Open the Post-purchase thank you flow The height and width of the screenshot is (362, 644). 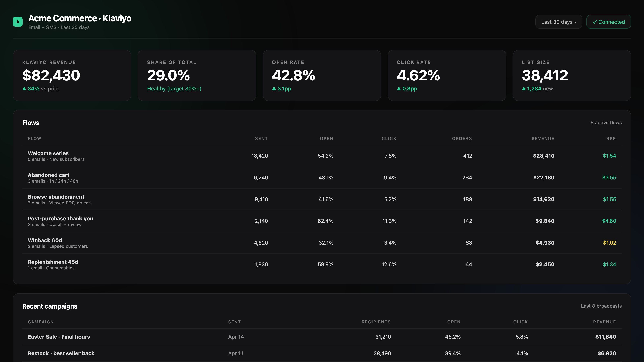pos(322,221)
